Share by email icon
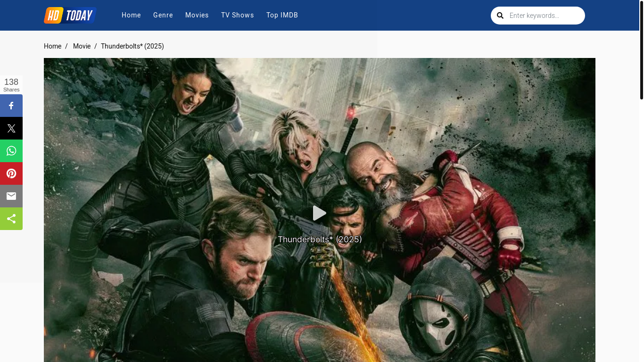 [11, 196]
